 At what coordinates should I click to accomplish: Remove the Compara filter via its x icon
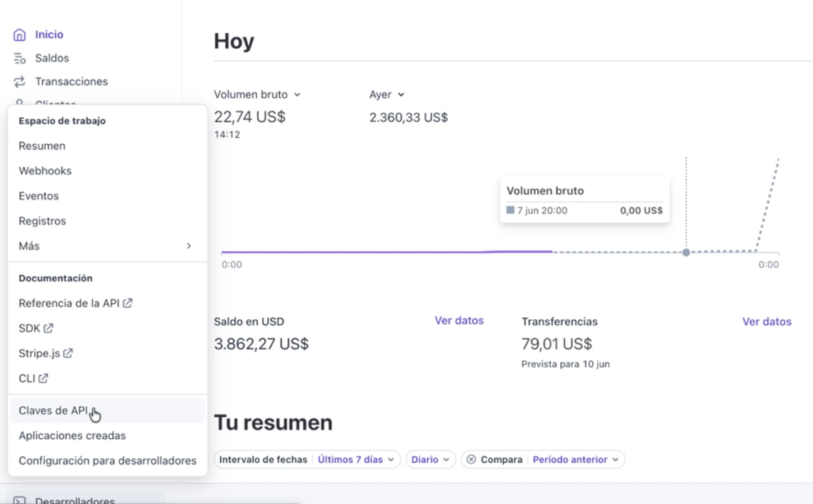point(471,459)
